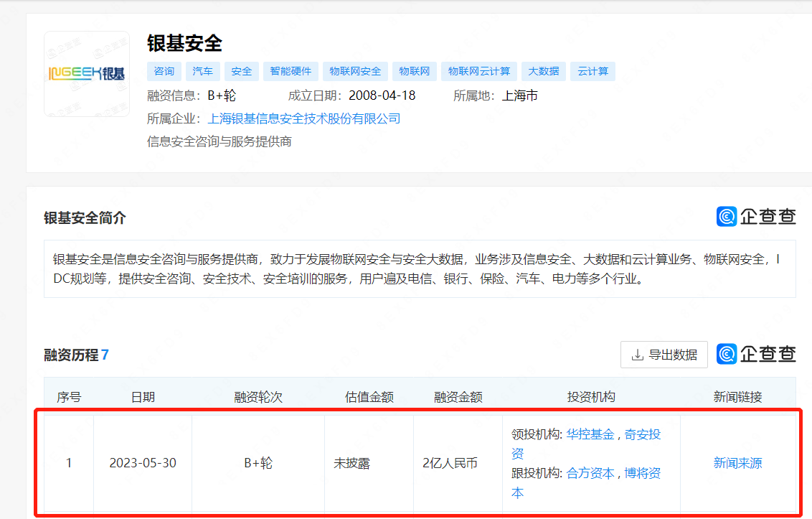Select the 物联网云计算 tag

(479, 72)
